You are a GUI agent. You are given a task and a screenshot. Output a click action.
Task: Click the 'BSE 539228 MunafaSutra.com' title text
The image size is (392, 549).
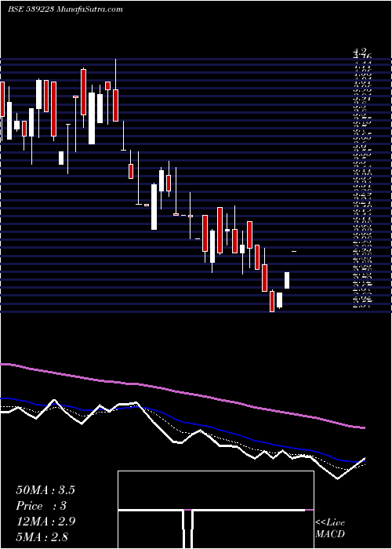coord(65,9)
